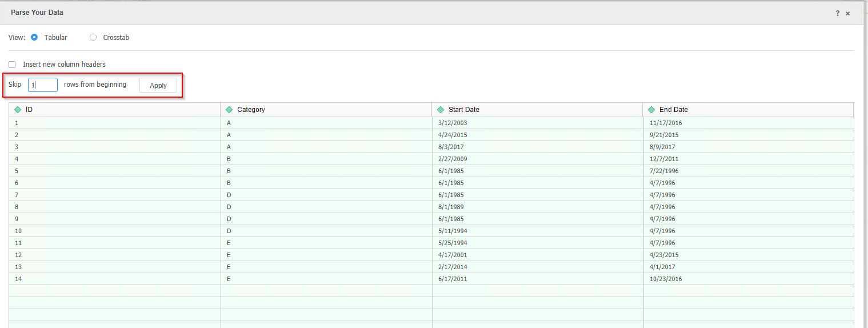The height and width of the screenshot is (328, 868).
Task: Focus the Skip rows number field
Action: point(43,85)
